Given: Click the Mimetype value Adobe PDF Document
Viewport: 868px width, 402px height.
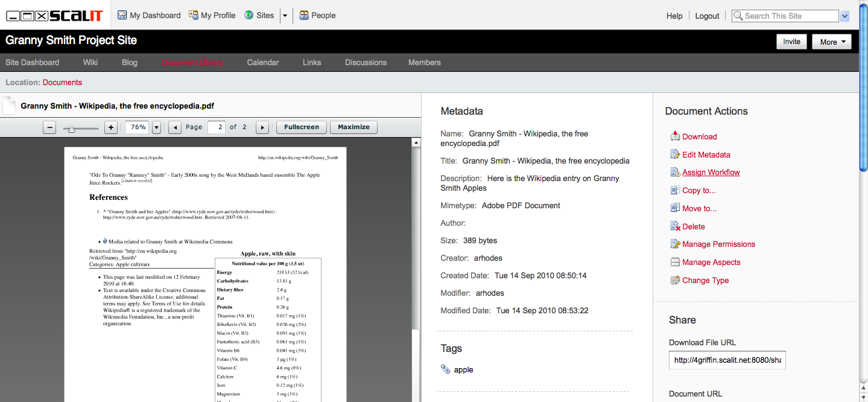Looking at the screenshot, I should click(x=521, y=205).
